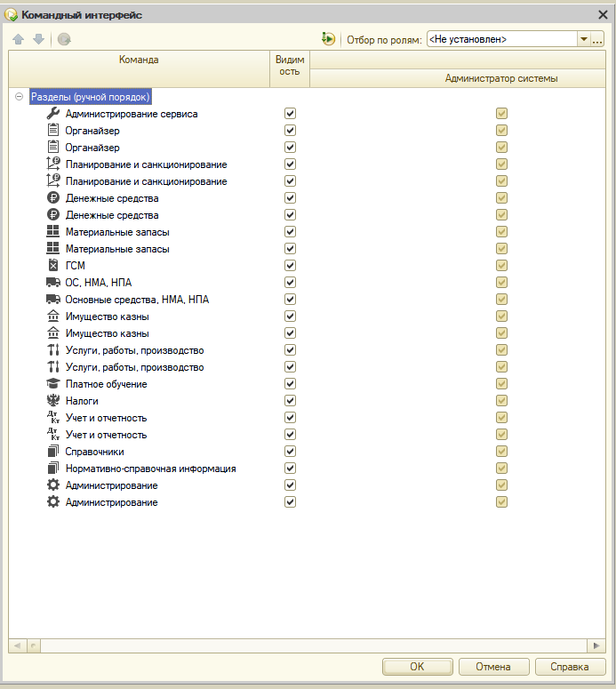Uncheck visibility checkbox for ГСМ
The height and width of the screenshot is (689, 616).
pos(290,266)
